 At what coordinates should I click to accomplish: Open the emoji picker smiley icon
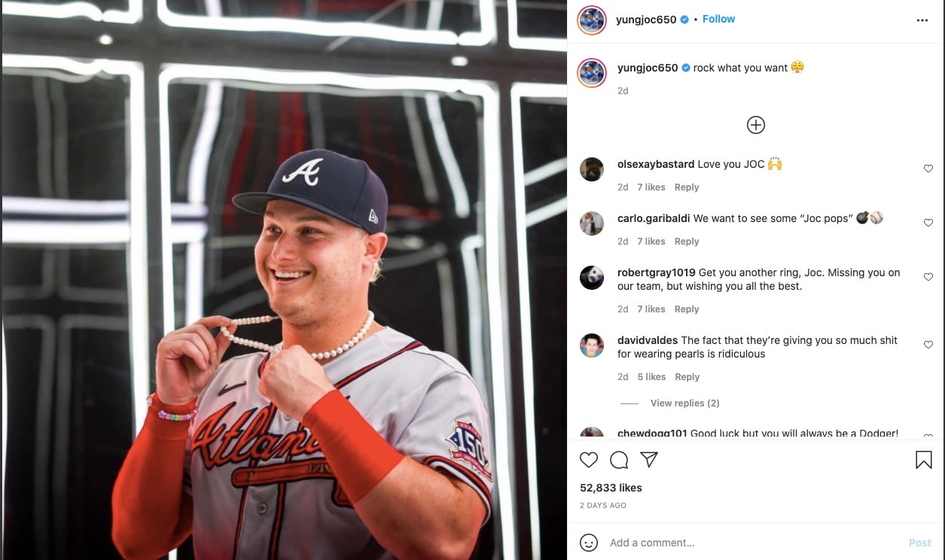[589, 543]
